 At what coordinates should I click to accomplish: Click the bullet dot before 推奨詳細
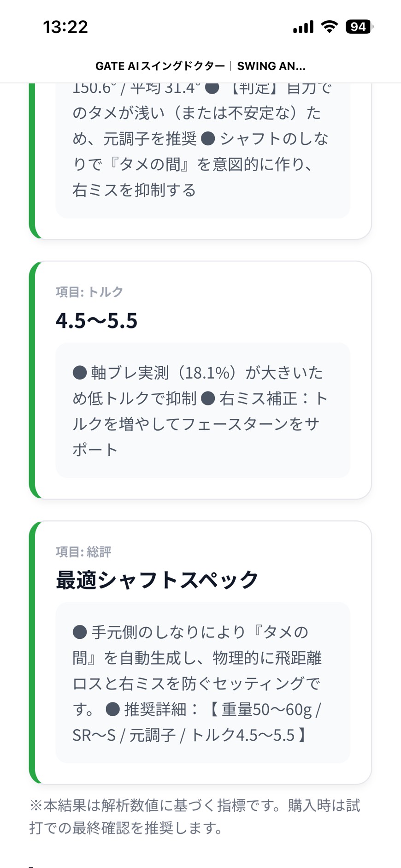point(112,709)
